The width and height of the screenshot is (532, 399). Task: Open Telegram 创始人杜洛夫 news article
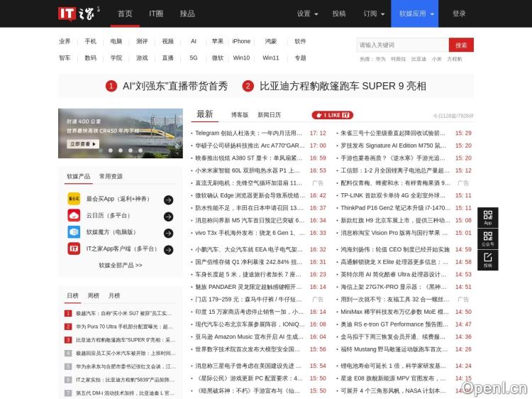click(x=249, y=133)
